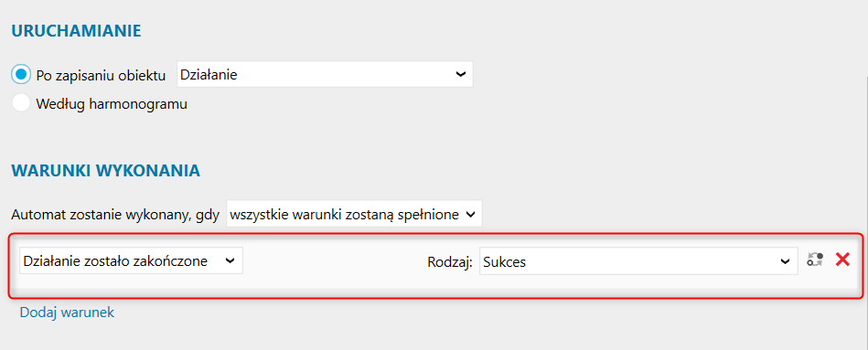
Task: Click the swap icon next to Sukces
Action: tap(815, 260)
